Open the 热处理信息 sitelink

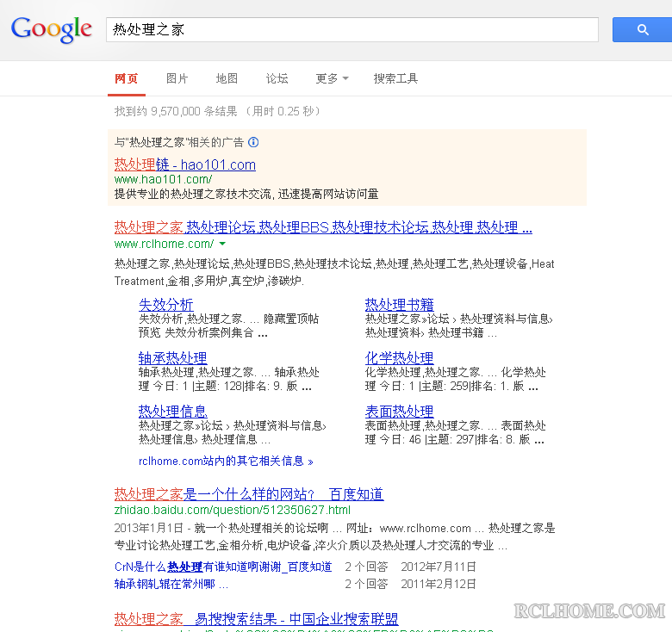click(172, 411)
